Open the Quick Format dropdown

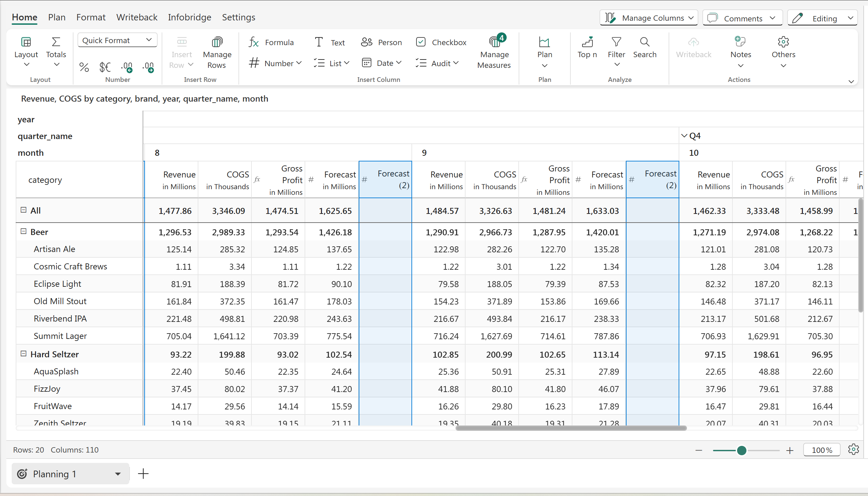point(117,40)
